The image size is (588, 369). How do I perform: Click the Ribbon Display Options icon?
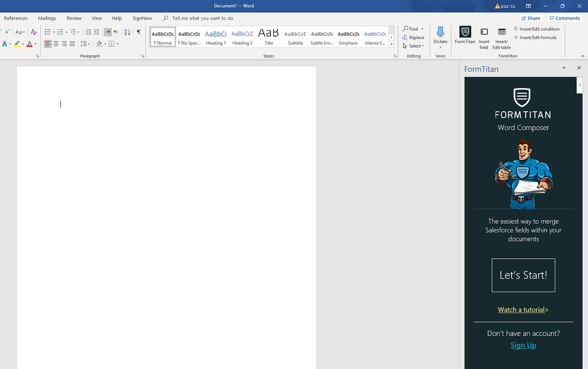[x=529, y=6]
